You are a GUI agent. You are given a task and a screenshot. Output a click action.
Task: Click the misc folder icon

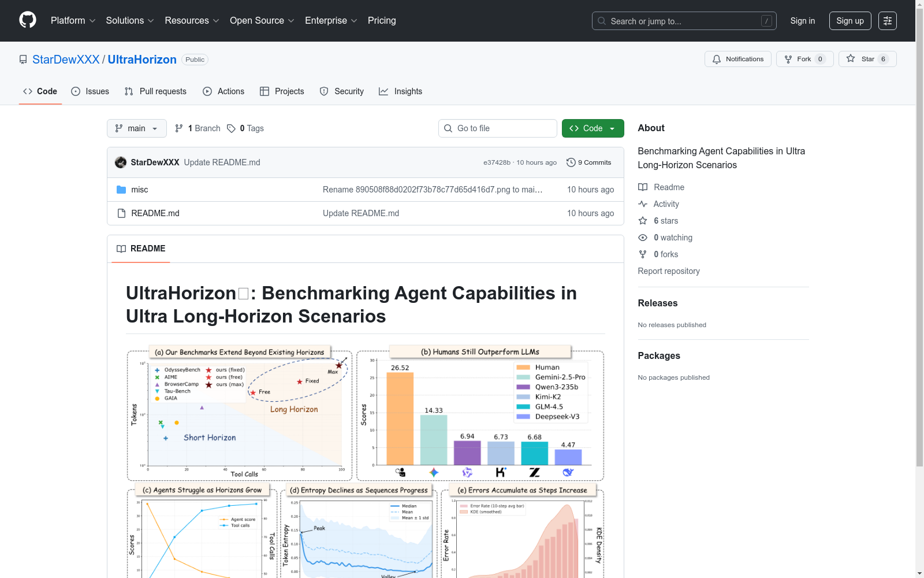121,190
